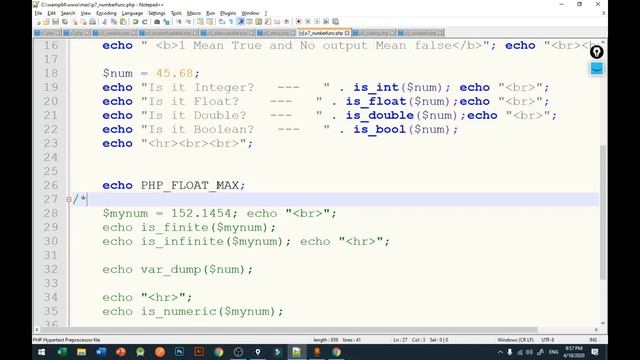The height and width of the screenshot is (360, 640).
Task: Click on 45.68 value in line 18
Action: [x=174, y=73]
